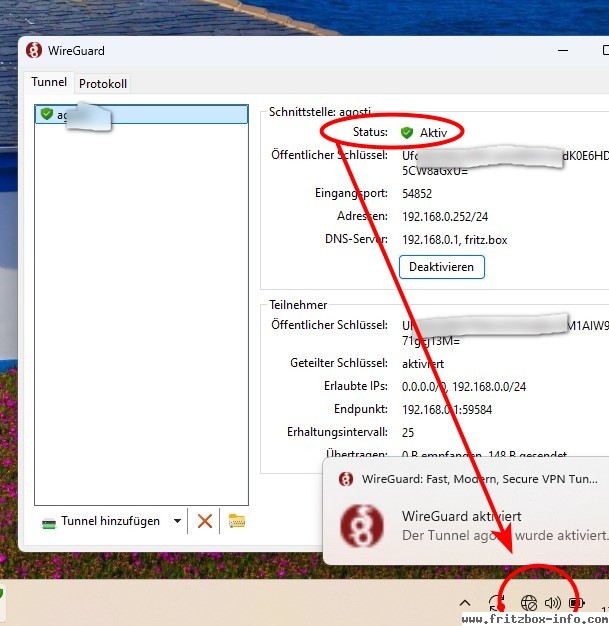Click the 'Aktiv' status text
Screen dimensions: 609x626
[x=433, y=133]
